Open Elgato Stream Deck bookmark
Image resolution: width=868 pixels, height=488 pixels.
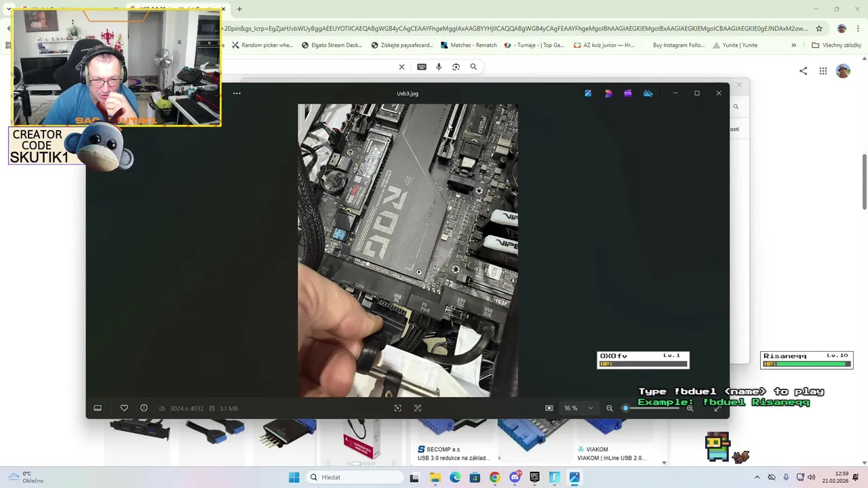[332, 45]
